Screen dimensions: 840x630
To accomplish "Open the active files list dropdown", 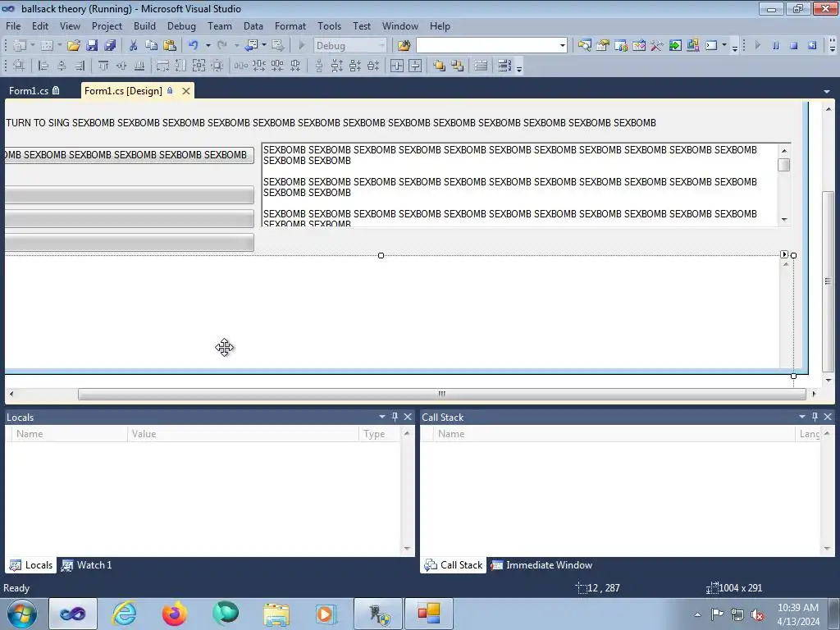I will pos(827,92).
